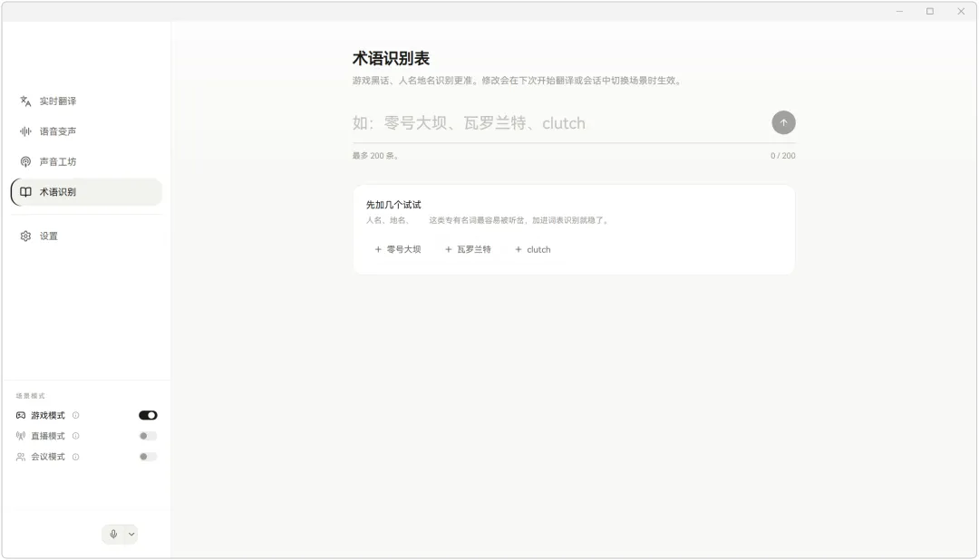Open the 语音变声 page

(86, 131)
